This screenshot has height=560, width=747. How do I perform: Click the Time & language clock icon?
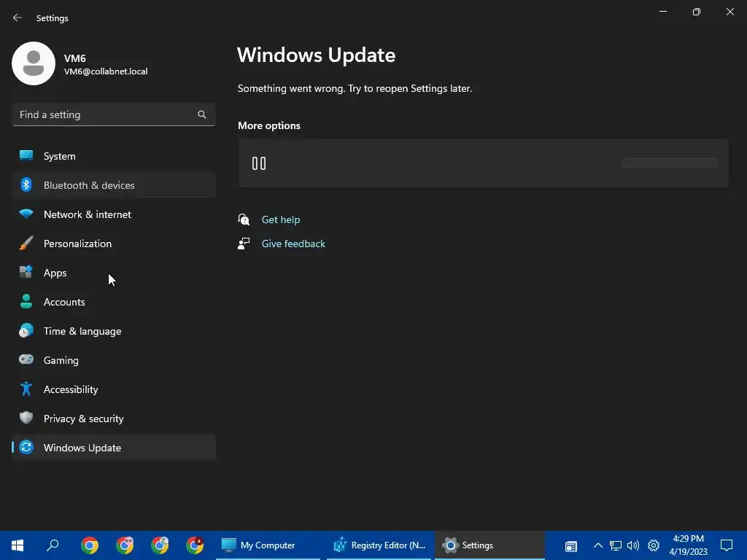point(26,330)
